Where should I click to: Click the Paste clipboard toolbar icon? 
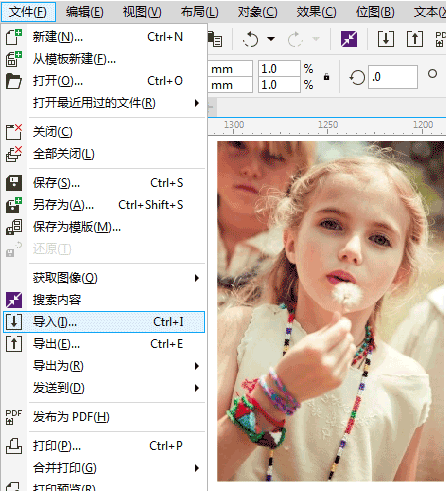coord(215,39)
